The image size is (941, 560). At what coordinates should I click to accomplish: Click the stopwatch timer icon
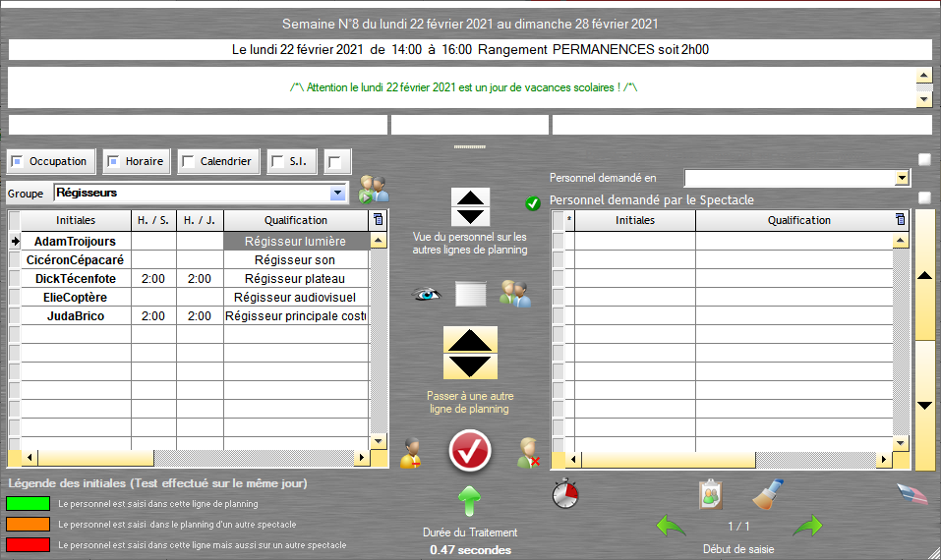(565, 492)
